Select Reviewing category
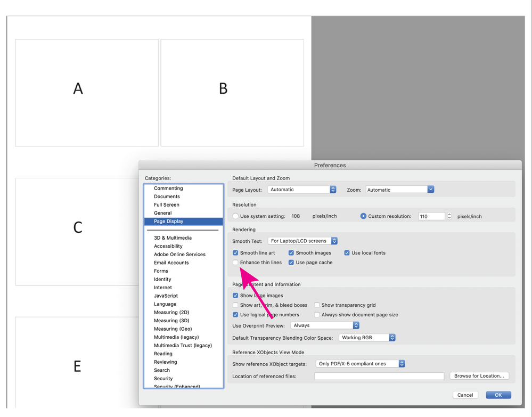Screen dimensions: 532x417 click(x=184, y=362)
